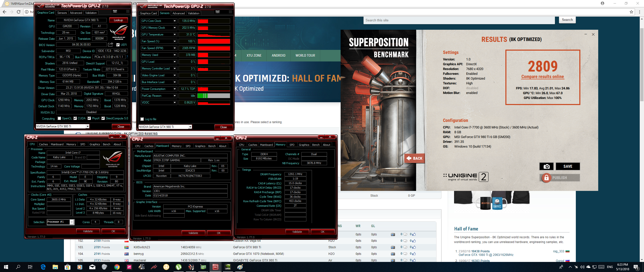
Task: Reload the browser page
Action: (18, 12)
